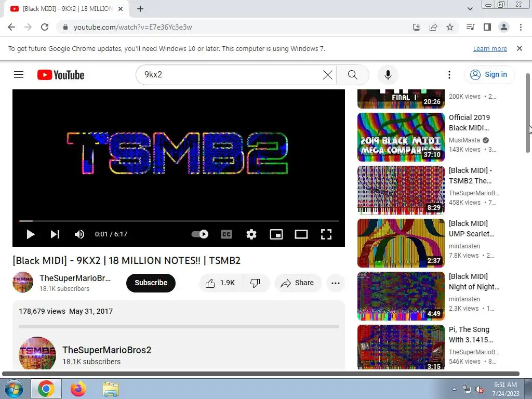Image resolution: width=532 pixels, height=399 pixels.
Task: Open the YouTube guide hamburger menu
Action: coord(19,75)
